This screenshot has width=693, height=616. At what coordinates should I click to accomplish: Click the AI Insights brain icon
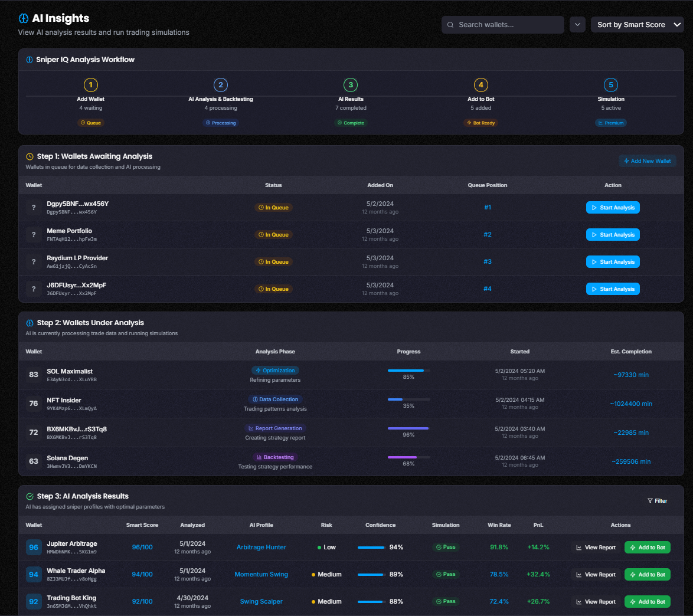[24, 18]
